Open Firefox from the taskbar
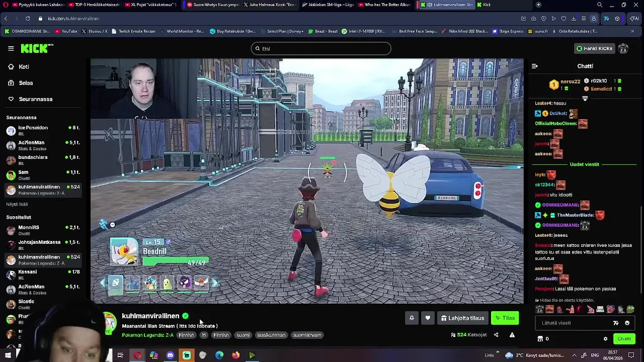 click(x=235, y=355)
